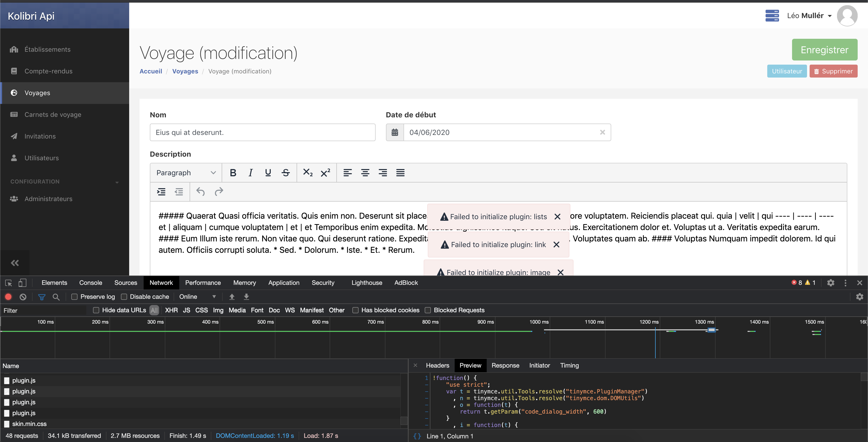Image resolution: width=868 pixels, height=442 pixels.
Task: Enable the Preserve log checkbox
Action: (x=74, y=297)
